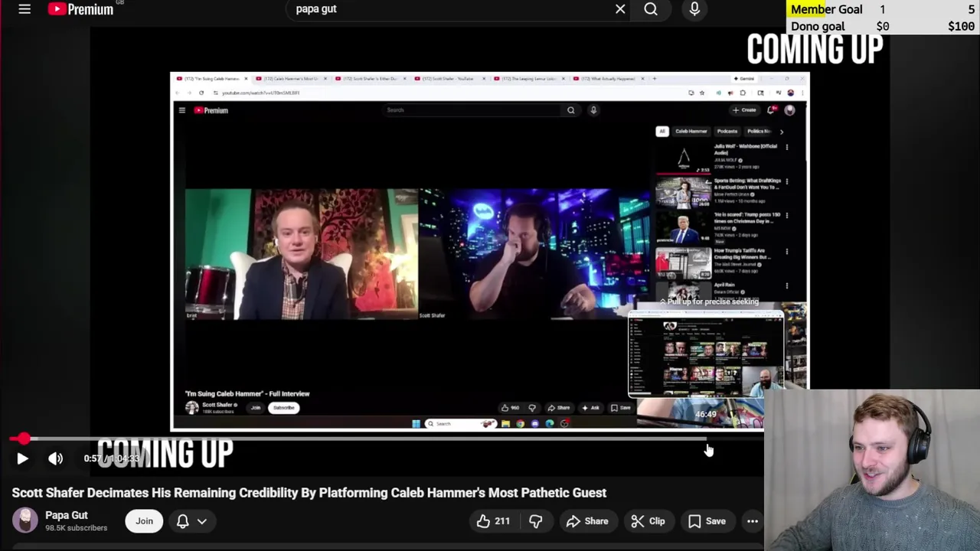Image resolution: width=980 pixels, height=551 pixels.
Task: Click Join next to Scott Shafer channel
Action: click(x=256, y=408)
